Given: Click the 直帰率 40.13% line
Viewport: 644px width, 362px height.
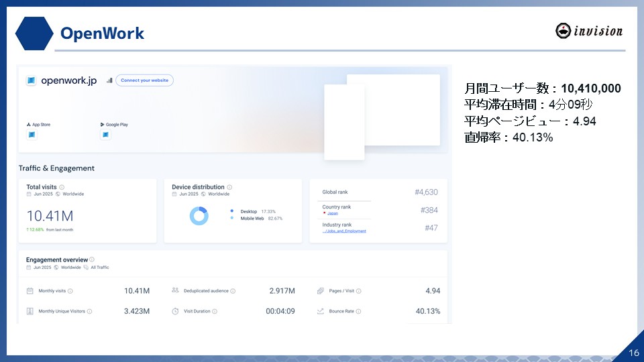Looking at the screenshot, I should (x=508, y=137).
